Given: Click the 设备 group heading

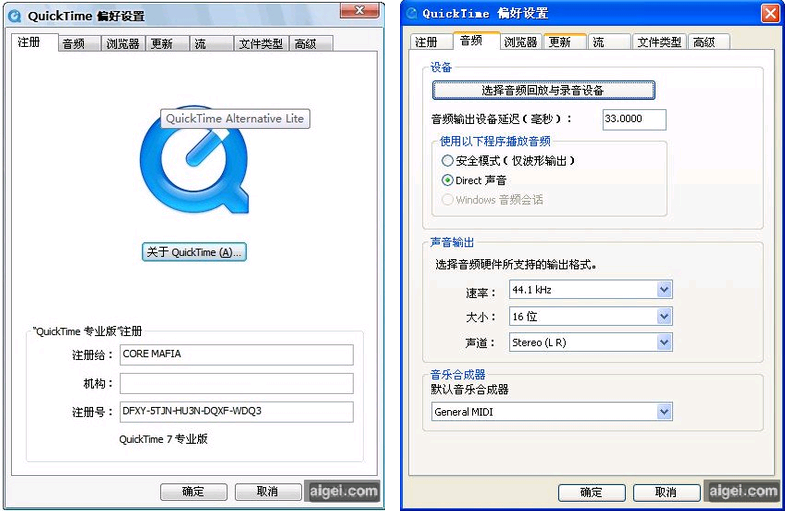Looking at the screenshot, I should click(441, 67).
